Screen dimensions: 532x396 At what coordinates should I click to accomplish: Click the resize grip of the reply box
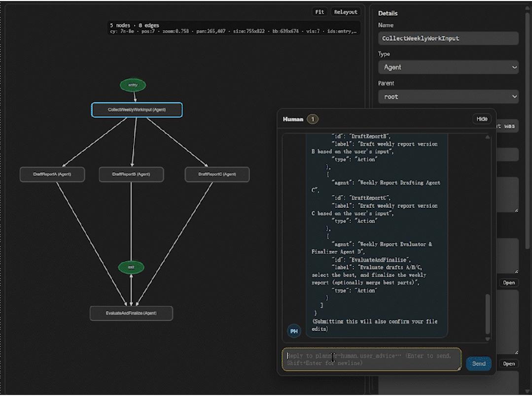pos(459,368)
